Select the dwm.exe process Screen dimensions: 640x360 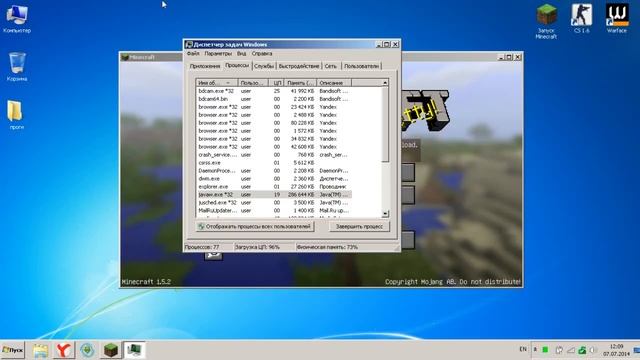tap(273, 179)
